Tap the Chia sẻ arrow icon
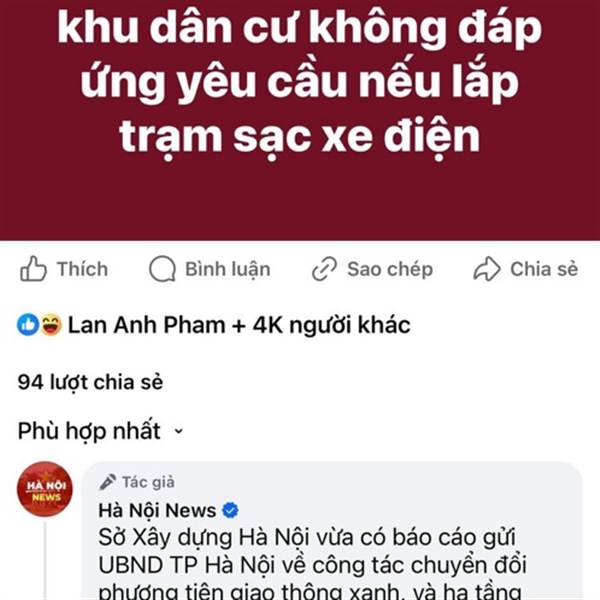This screenshot has width=600, height=600. 487,269
